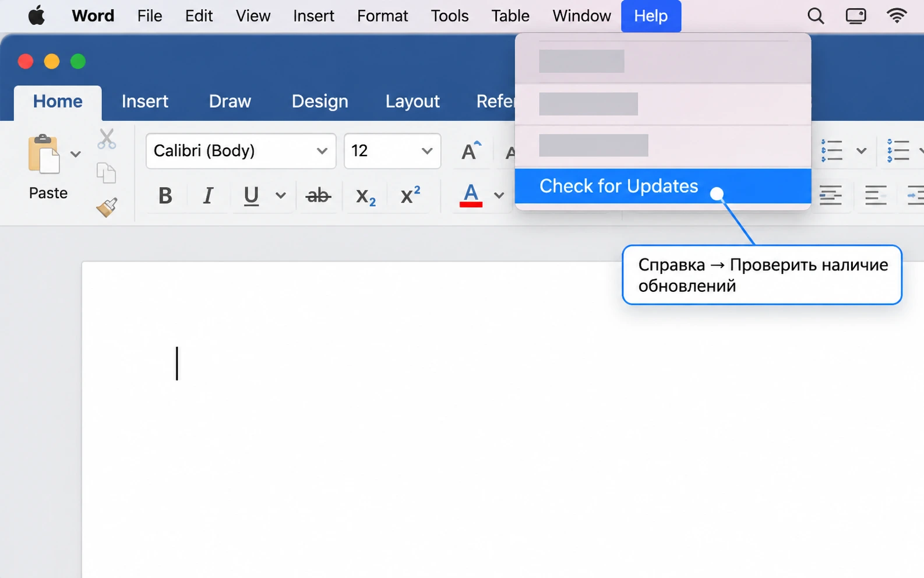Open the Insert menu in menu bar
The width and height of the screenshot is (924, 578).
[313, 16]
